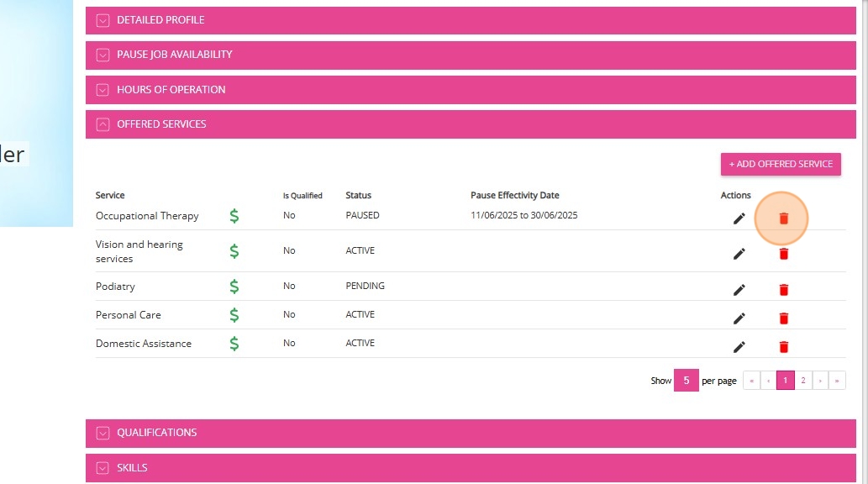Change the rows per page value 5

pos(686,381)
